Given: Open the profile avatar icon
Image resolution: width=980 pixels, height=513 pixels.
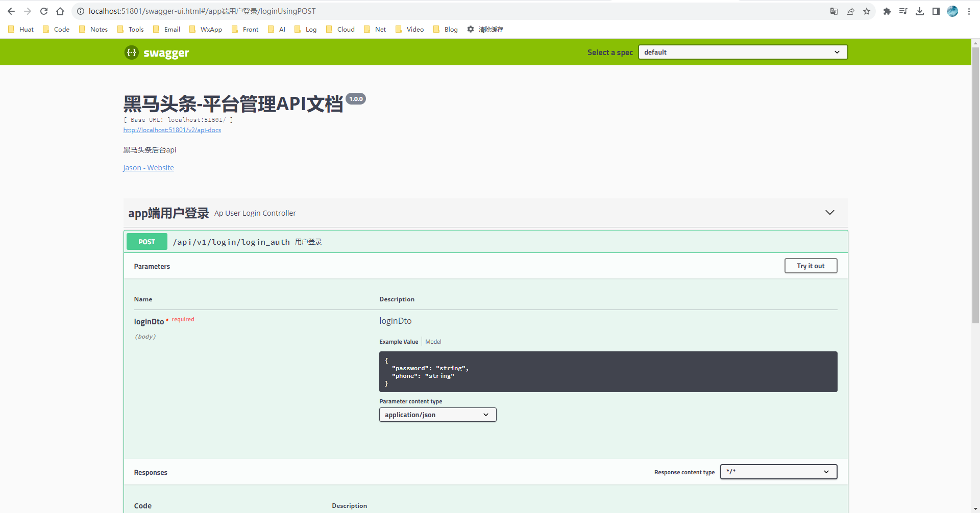Looking at the screenshot, I should pyautogui.click(x=952, y=11).
